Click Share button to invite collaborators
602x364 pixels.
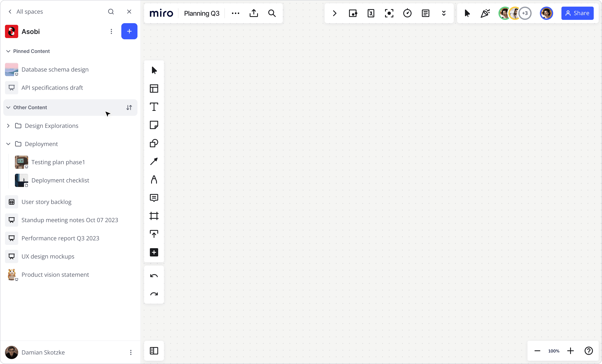(578, 13)
